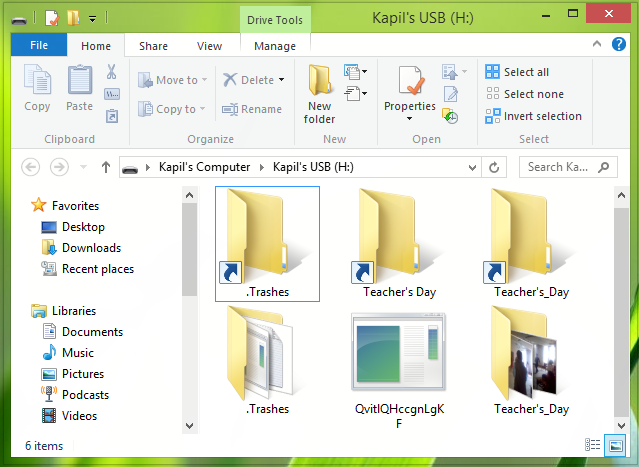Click Invert selection

coord(533,116)
